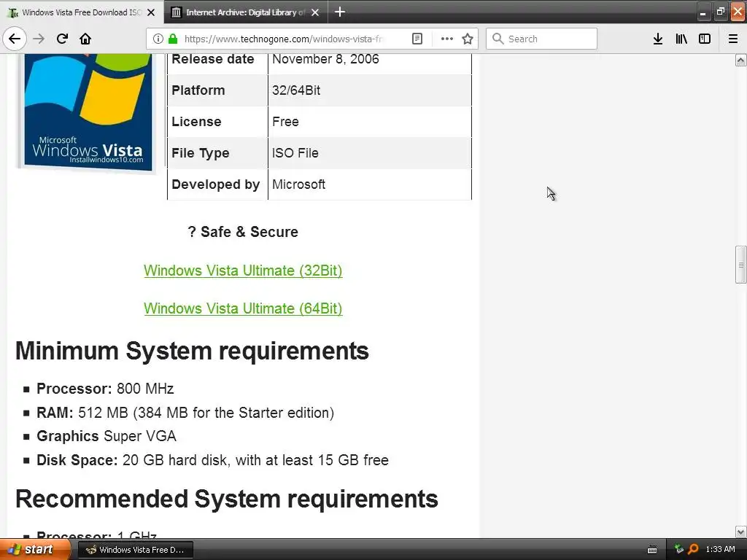The width and height of the screenshot is (747, 560).
Task: Click the 'Processor: 800 MHz' list item
Action: 105,389
